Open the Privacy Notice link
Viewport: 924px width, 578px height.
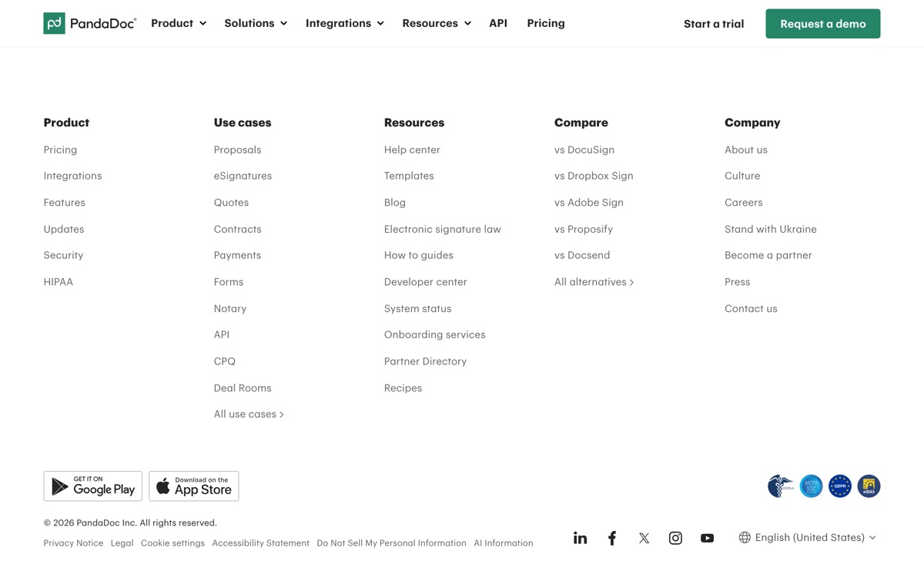(73, 543)
